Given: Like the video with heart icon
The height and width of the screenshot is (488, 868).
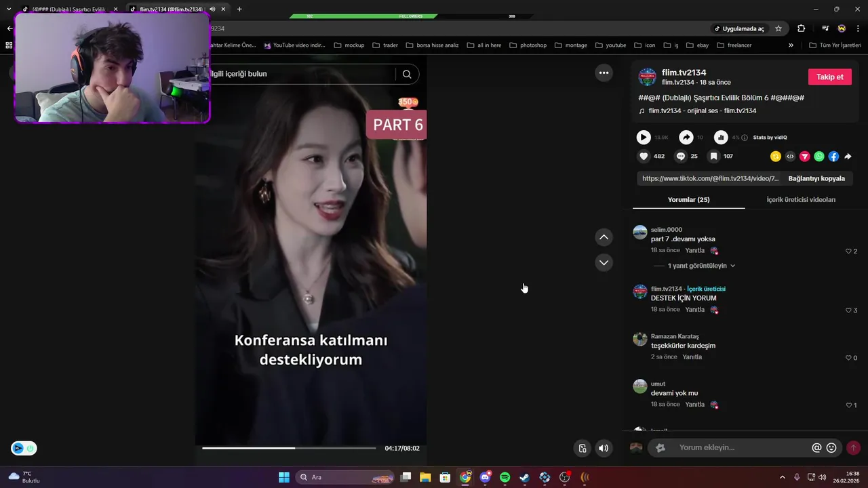Looking at the screenshot, I should pyautogui.click(x=644, y=156).
